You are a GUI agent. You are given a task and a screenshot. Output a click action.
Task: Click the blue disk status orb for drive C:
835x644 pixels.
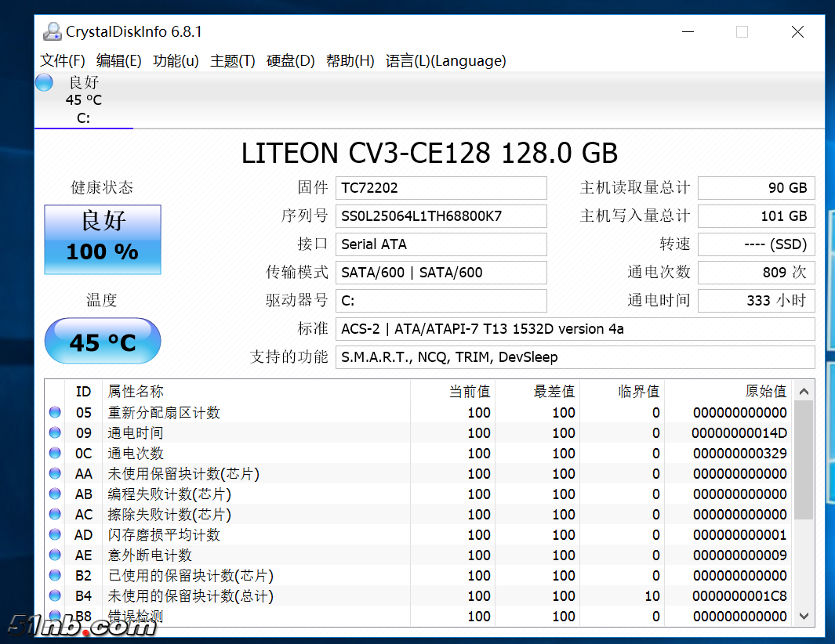pos(44,82)
